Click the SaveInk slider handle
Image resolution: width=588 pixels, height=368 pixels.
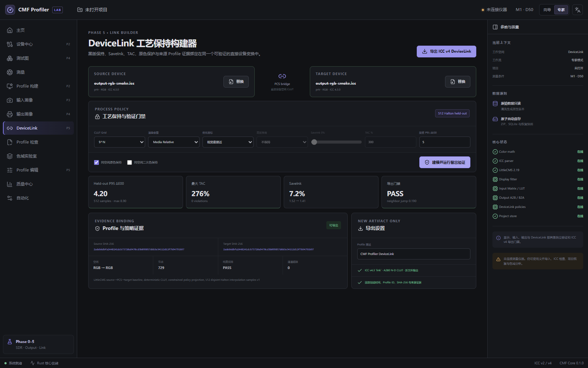314,142
